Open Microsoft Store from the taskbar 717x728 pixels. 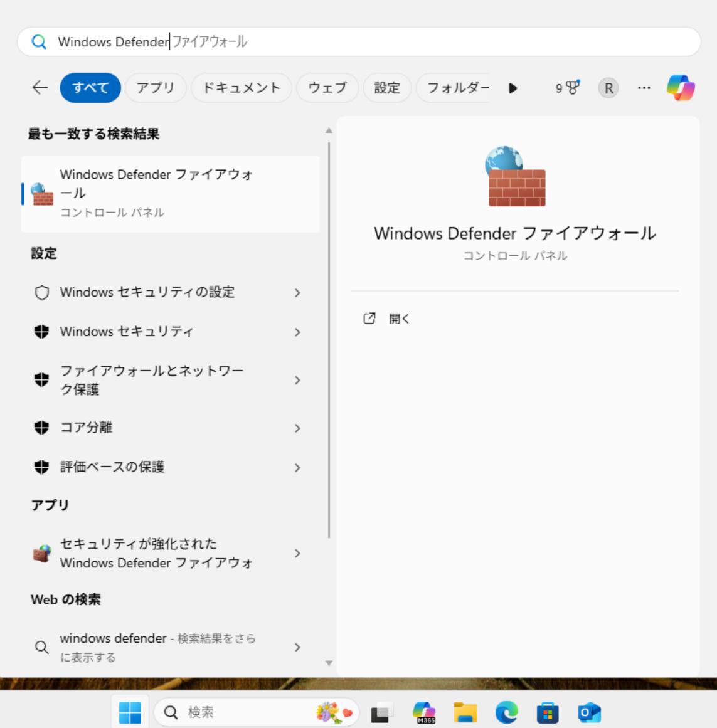pos(548,712)
